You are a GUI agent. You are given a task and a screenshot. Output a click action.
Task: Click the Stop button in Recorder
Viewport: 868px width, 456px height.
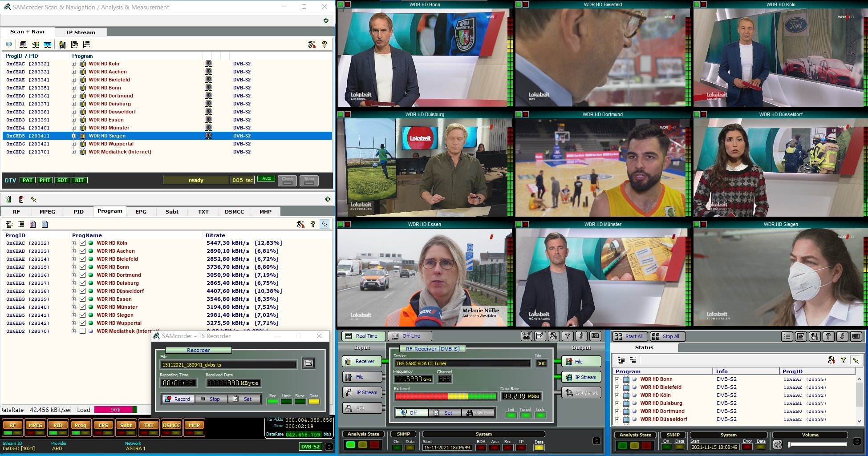coord(211,399)
